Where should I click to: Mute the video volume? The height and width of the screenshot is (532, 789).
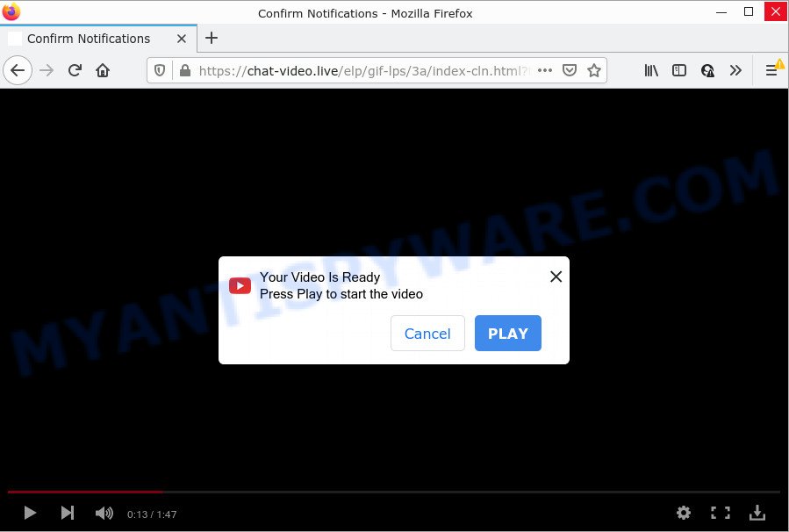coord(104,513)
